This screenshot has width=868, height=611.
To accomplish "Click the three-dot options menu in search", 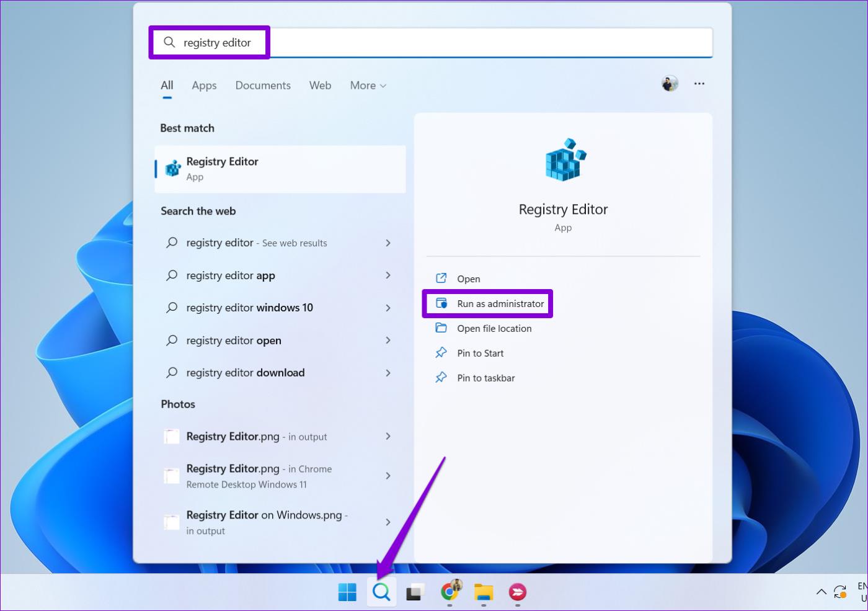I will pyautogui.click(x=699, y=83).
